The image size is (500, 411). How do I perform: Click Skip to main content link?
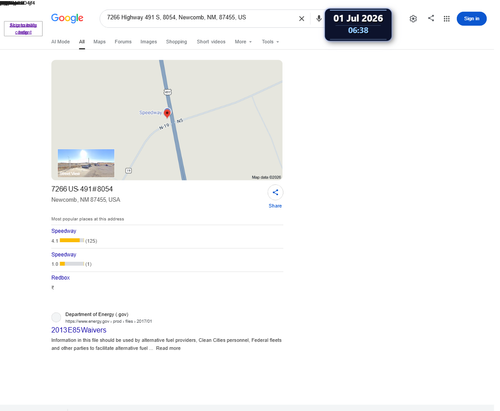[23, 29]
